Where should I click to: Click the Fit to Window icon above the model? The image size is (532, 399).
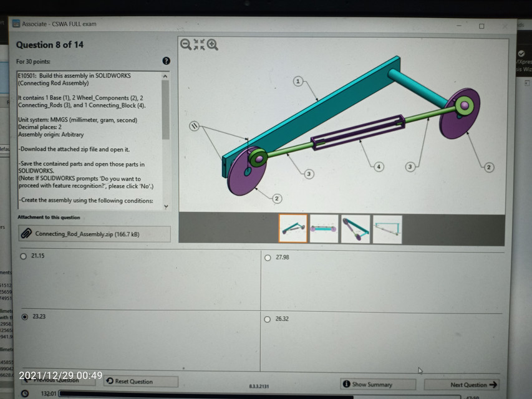click(x=199, y=44)
